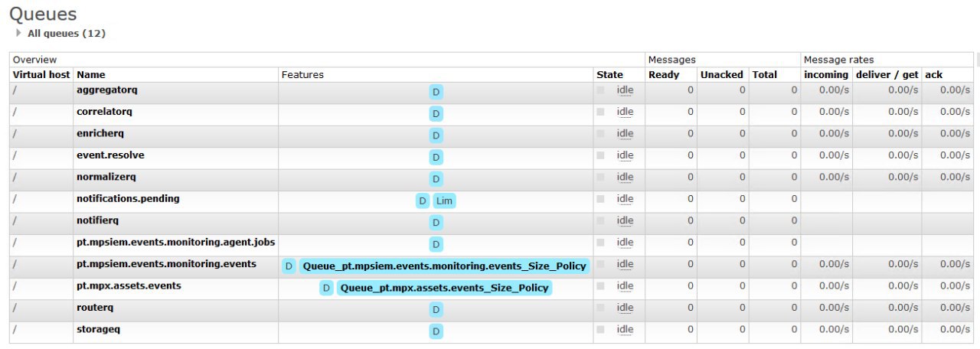Screen dimensions: 980x349
Task: Click the gray state icon for enricherq
Action: (601, 133)
